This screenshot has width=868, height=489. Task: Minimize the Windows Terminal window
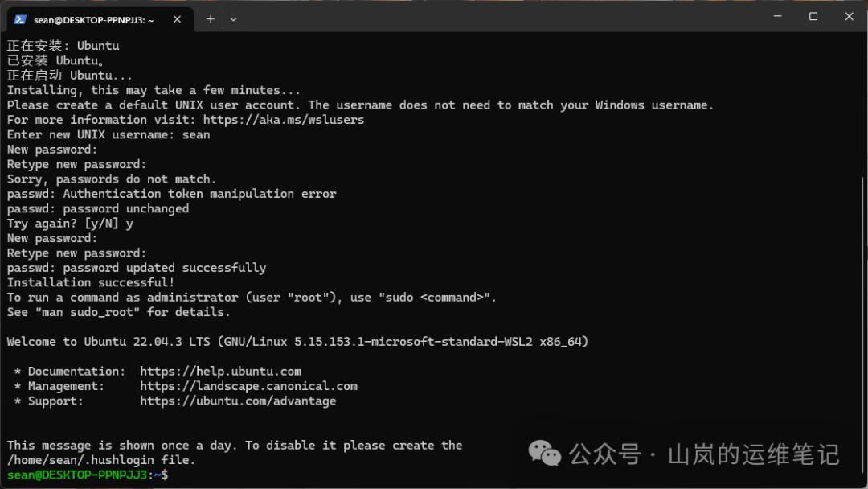pyautogui.click(x=776, y=16)
